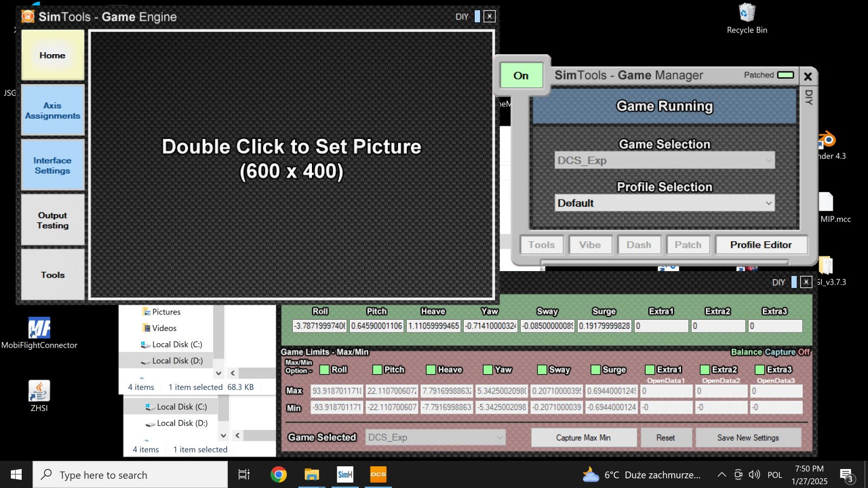Image resolution: width=868 pixels, height=488 pixels.
Task: Click Capture Max Min button
Action: coord(584,438)
